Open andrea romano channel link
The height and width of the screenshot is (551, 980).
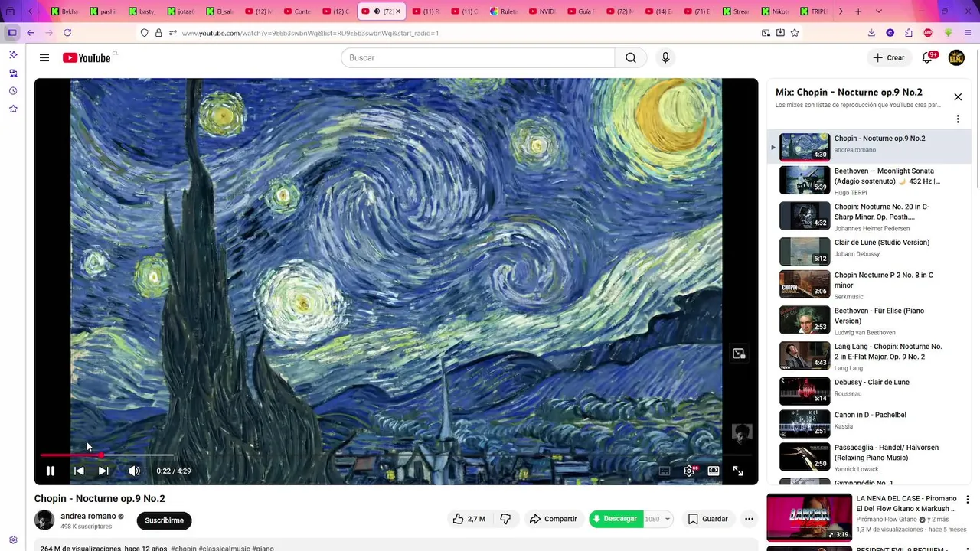[x=88, y=516]
